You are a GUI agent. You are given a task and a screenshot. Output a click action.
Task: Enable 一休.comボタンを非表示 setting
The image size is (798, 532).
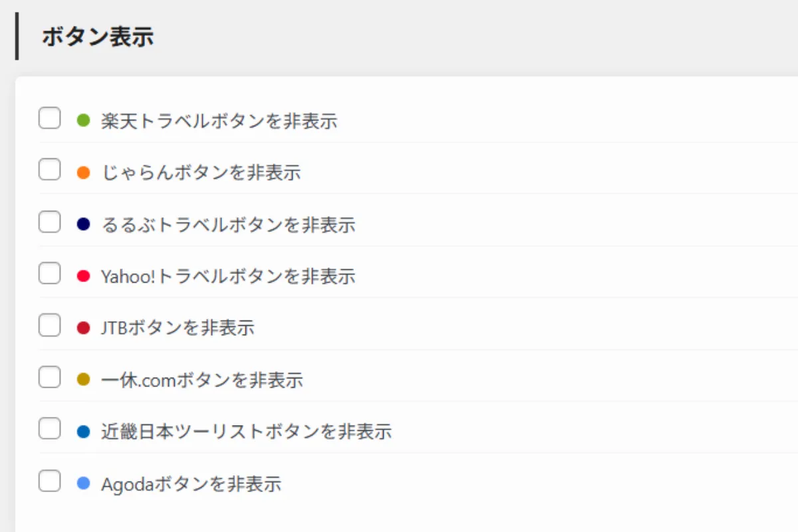pos(49,376)
